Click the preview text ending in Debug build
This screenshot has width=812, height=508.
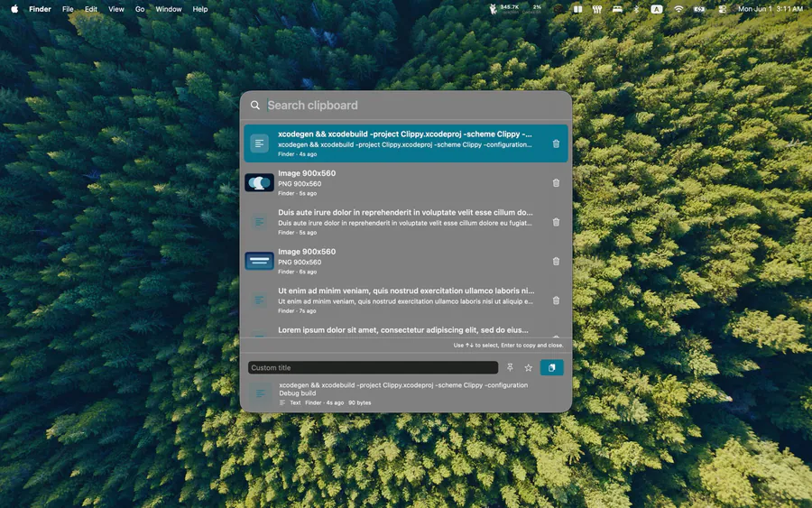tap(403, 389)
